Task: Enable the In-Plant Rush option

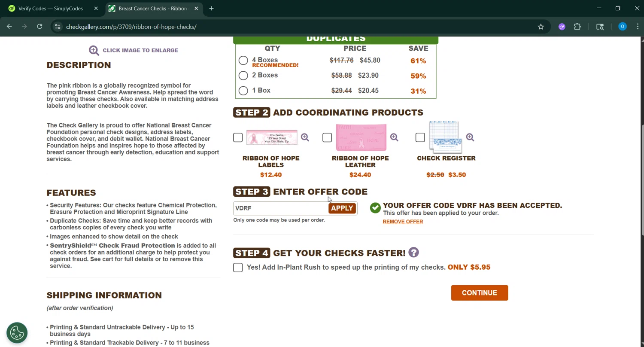Action: tap(238, 267)
